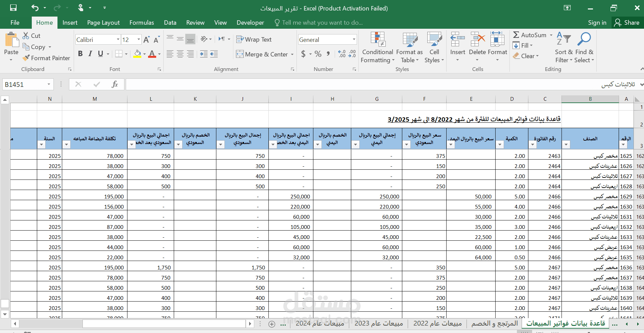Click the Paste clipboard icon
Screen dimensions: 644x333
coord(11,40)
